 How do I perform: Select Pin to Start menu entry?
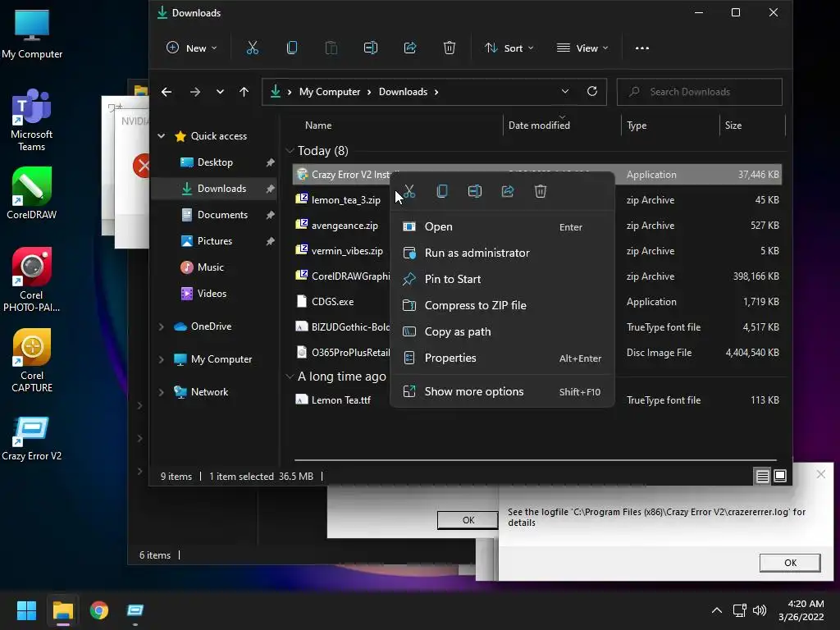(x=502, y=279)
